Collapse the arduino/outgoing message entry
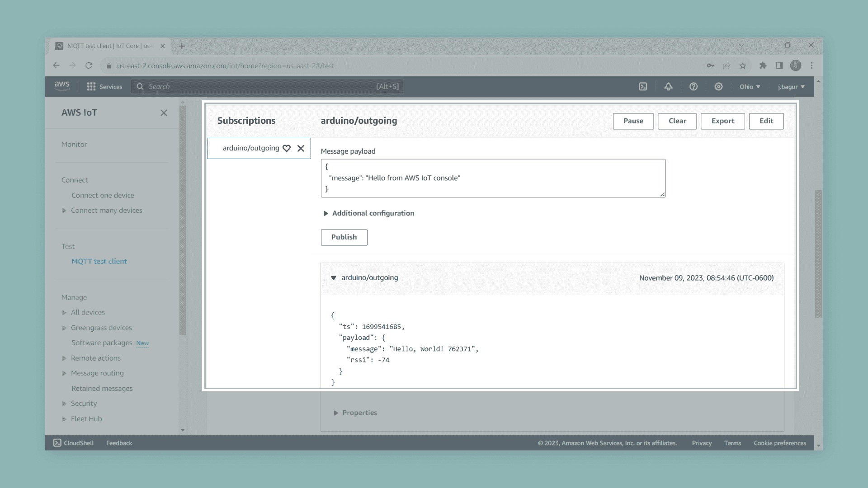The width and height of the screenshot is (868, 488). point(334,278)
